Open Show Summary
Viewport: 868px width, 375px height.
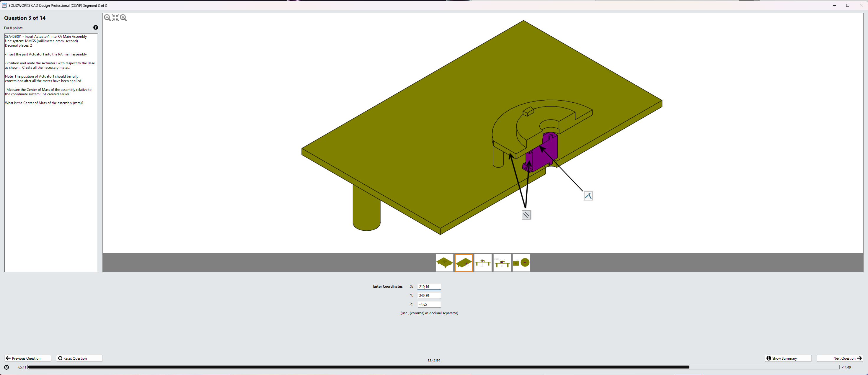point(788,358)
